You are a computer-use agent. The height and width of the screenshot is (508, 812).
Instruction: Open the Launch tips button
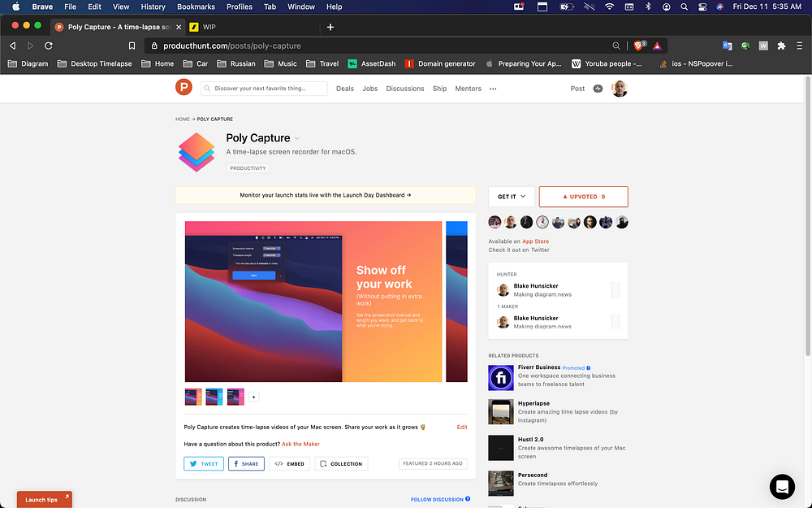click(x=45, y=500)
